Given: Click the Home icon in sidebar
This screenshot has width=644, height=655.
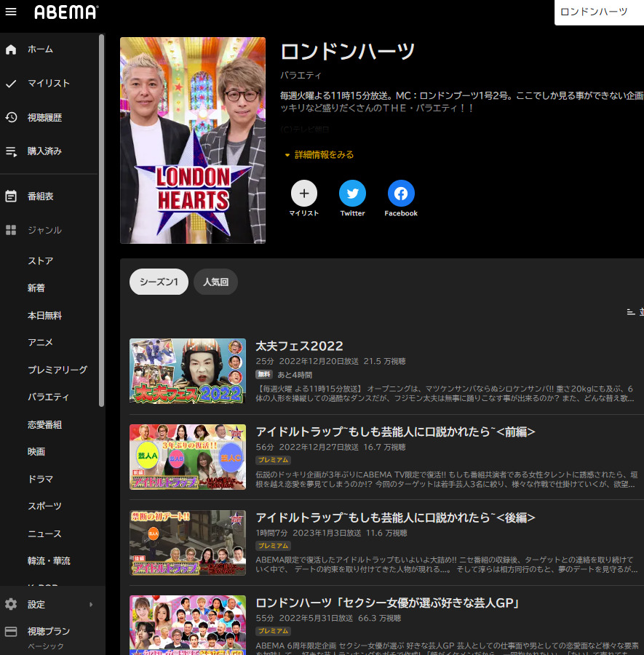Looking at the screenshot, I should coord(11,49).
